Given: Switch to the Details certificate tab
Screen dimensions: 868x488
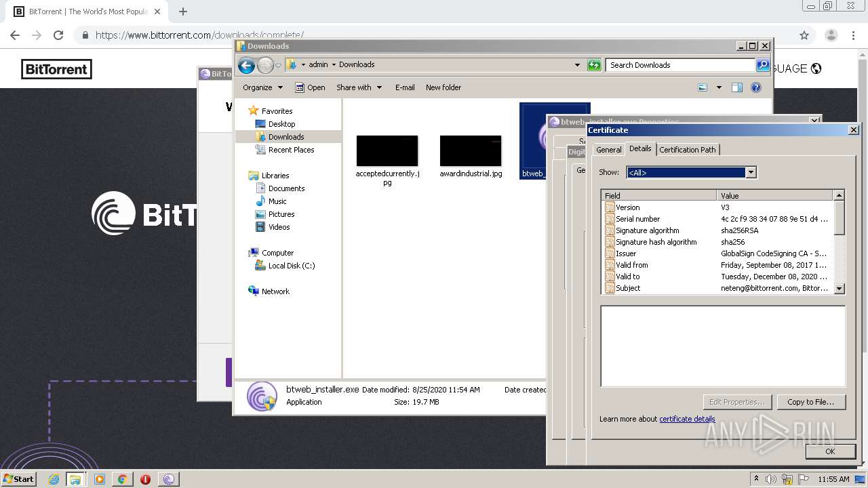Looking at the screenshot, I should 640,148.
